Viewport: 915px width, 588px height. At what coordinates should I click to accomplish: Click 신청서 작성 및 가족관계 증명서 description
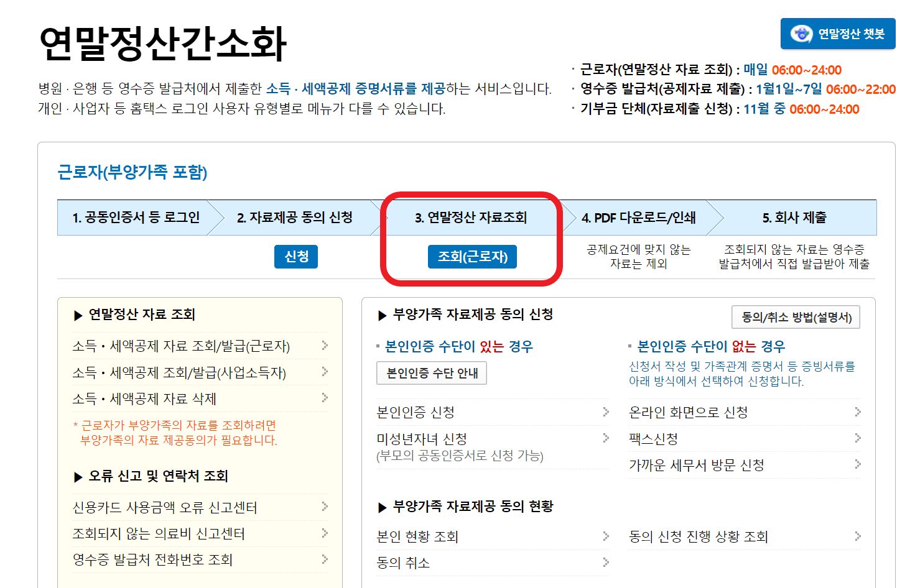coord(742,374)
